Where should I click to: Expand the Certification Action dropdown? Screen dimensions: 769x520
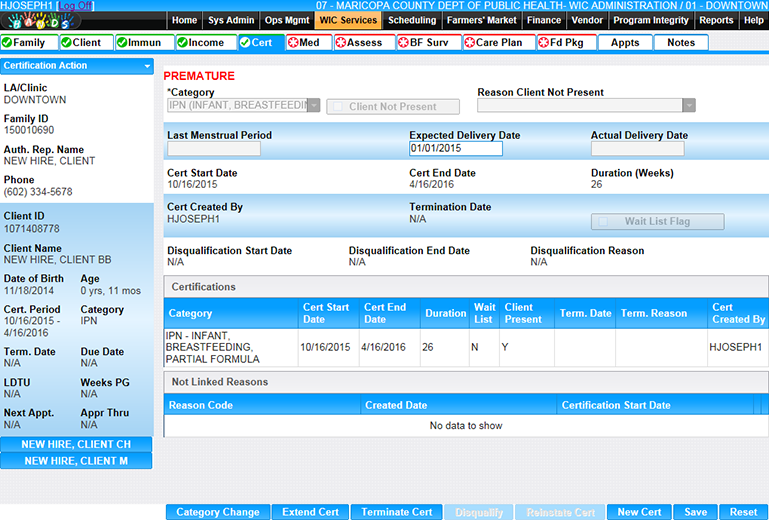point(147,66)
